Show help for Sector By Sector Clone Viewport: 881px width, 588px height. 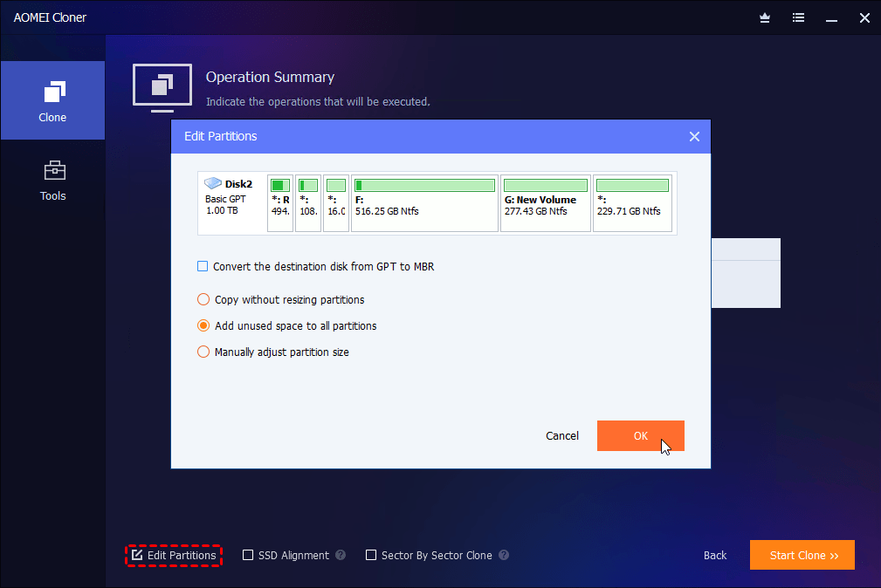(x=504, y=555)
